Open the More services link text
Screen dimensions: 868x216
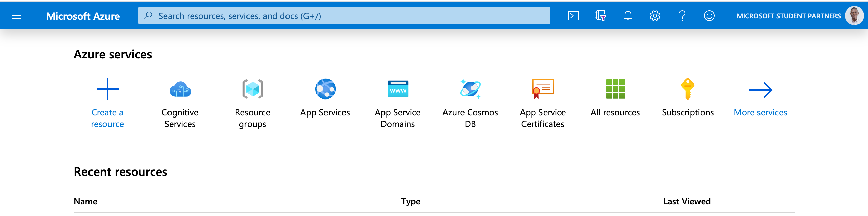click(x=761, y=112)
